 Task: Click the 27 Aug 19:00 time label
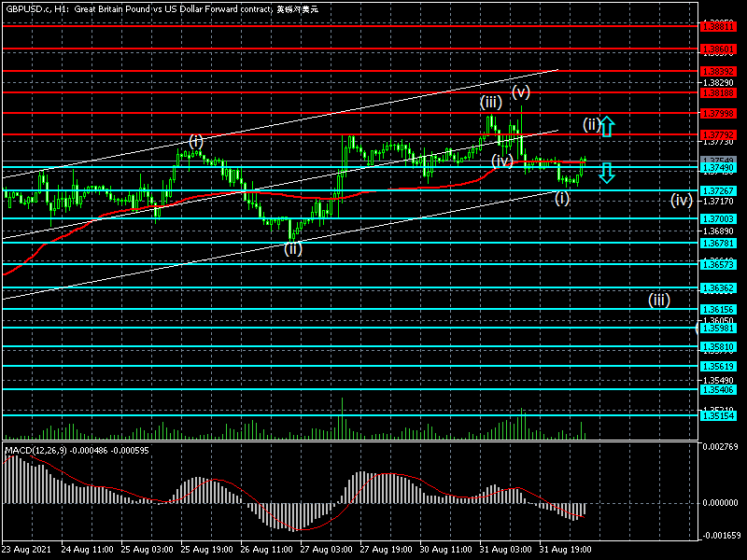point(387,550)
